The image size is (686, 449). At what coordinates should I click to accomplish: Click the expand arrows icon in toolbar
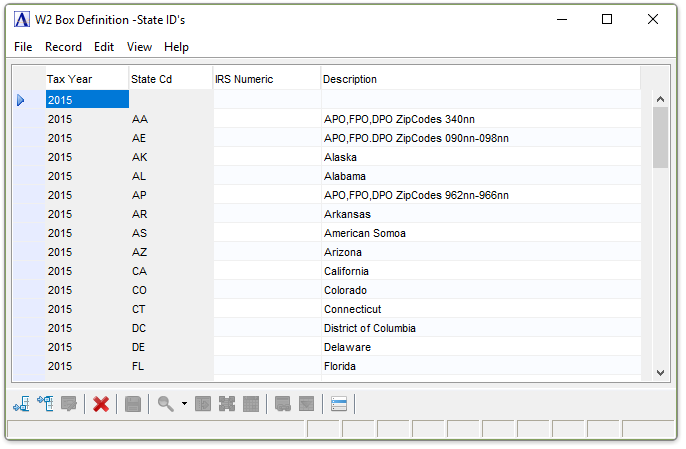[227, 404]
